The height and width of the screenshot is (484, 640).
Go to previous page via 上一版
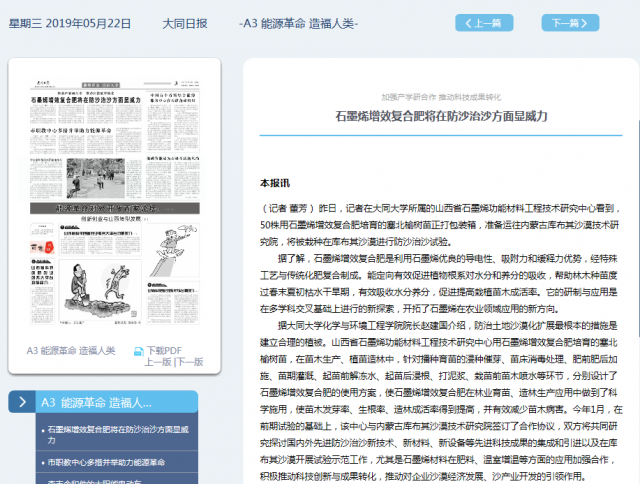click(x=158, y=362)
